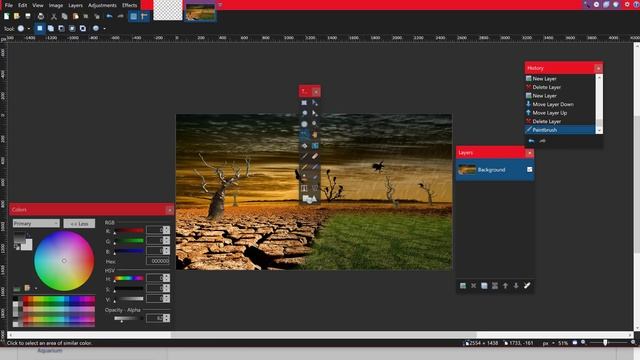Open the Edit menu
This screenshot has height=360, width=640.
point(22,5)
